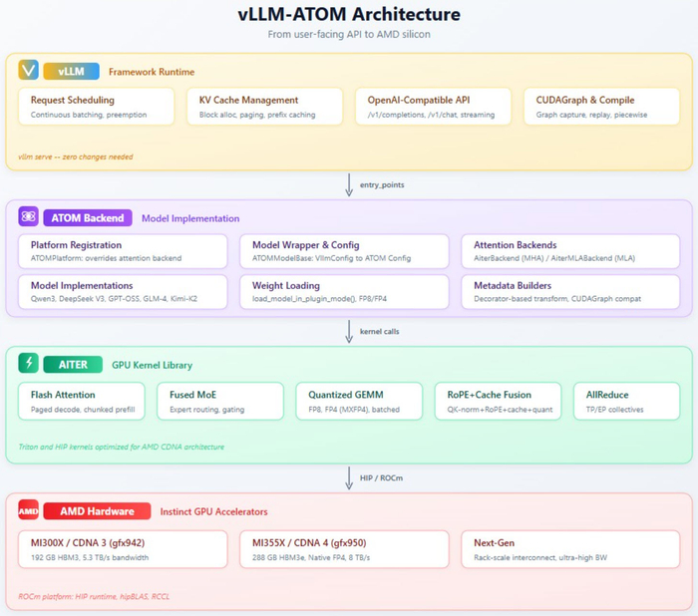Screen dimensions: 698x616
Task: Select the AMD Hardware red badge
Action: (x=97, y=511)
